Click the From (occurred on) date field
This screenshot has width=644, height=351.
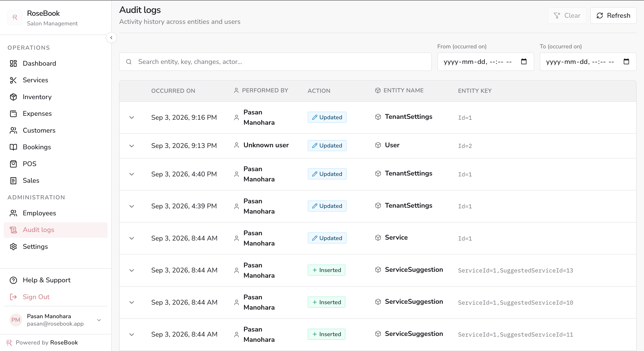point(485,62)
